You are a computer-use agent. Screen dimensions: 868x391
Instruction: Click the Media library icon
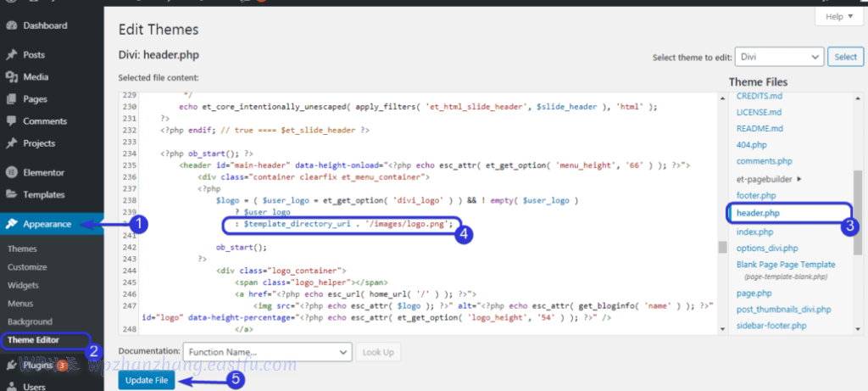(12, 76)
